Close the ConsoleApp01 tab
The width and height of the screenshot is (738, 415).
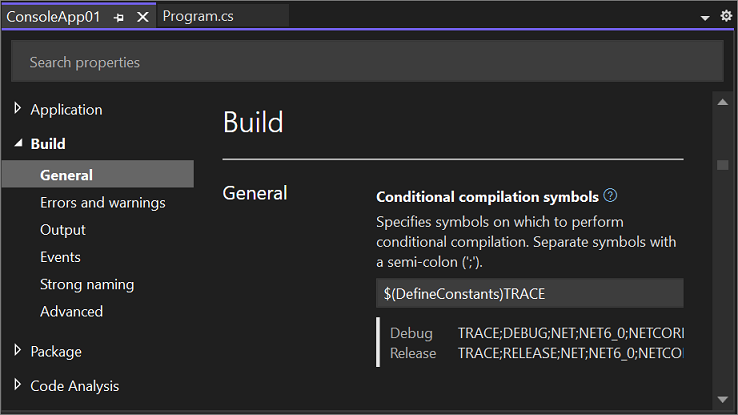pos(143,17)
